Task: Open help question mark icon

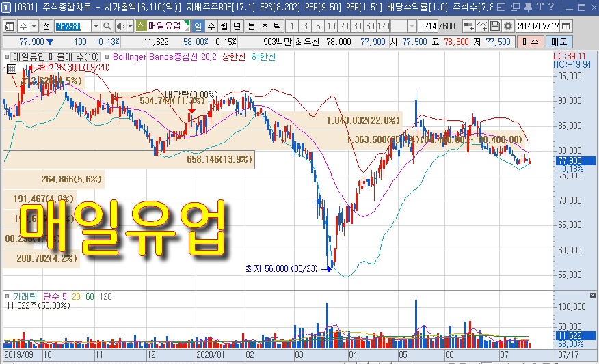Action: (551, 7)
